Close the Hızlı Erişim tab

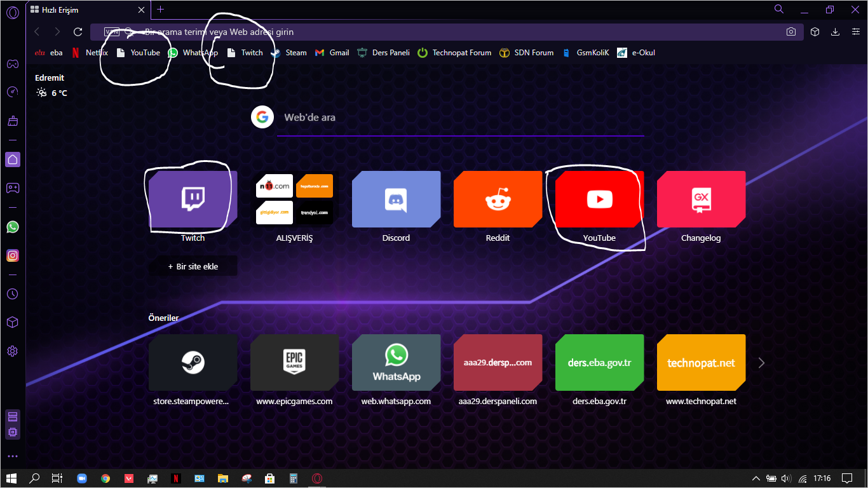pyautogui.click(x=141, y=10)
